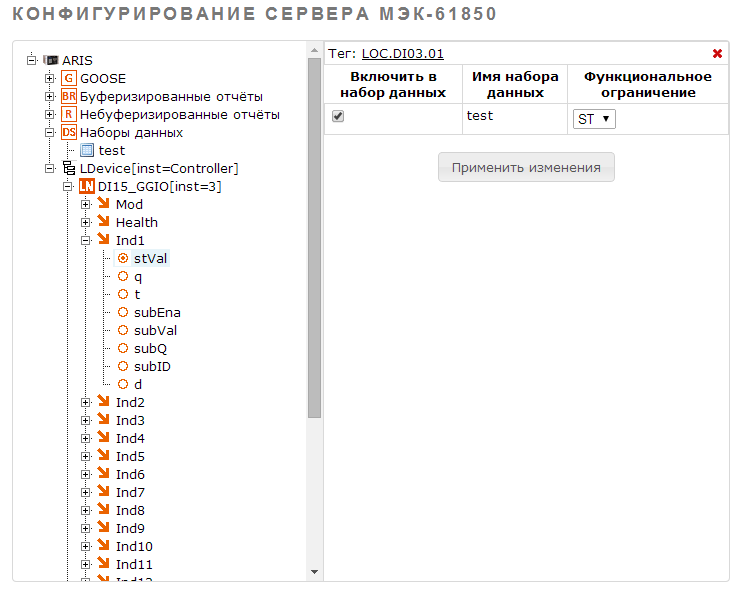Click the tree vertical scrollbar thumb
This screenshot has width=742, height=591.
315,238
